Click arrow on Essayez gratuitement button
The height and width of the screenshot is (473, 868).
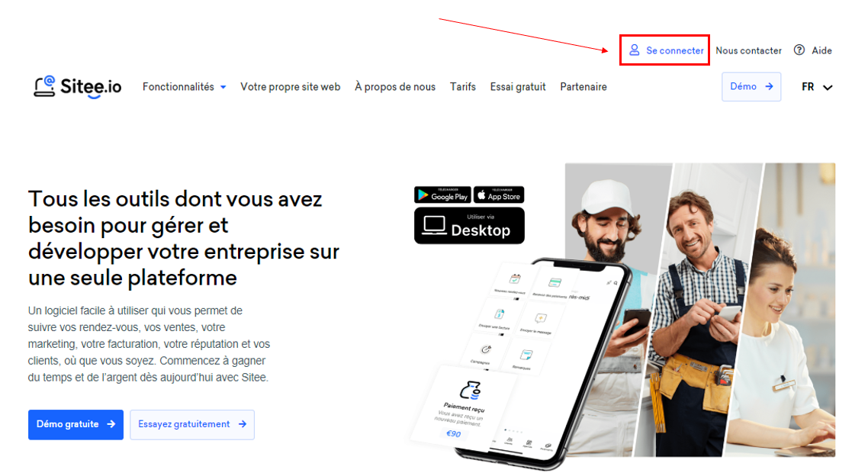243,424
